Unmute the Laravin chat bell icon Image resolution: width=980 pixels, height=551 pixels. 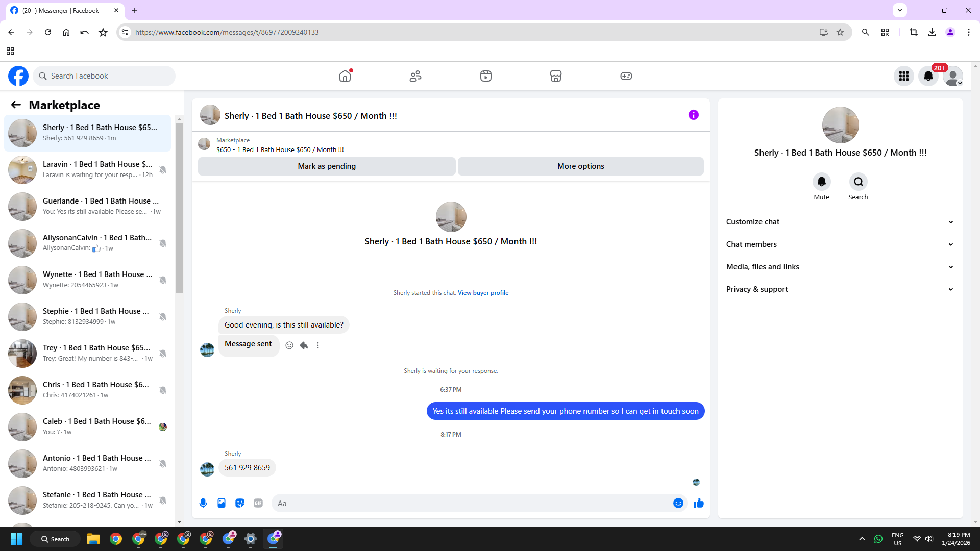(163, 170)
